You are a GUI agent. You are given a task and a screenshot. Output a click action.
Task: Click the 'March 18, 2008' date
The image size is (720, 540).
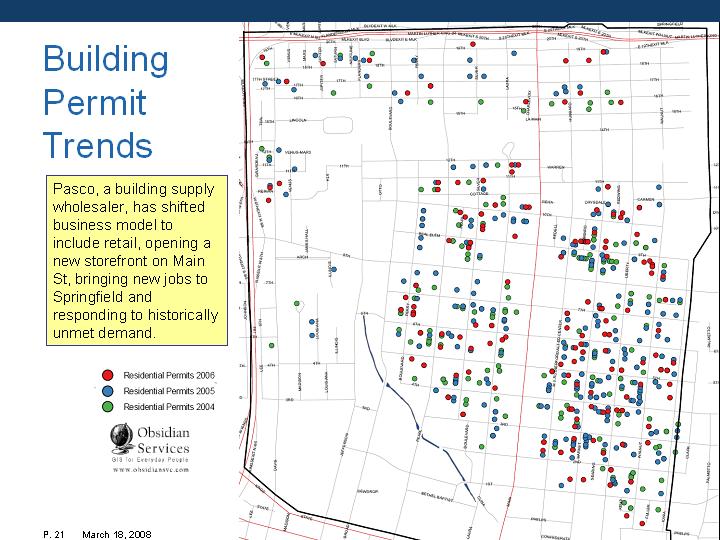(117, 534)
